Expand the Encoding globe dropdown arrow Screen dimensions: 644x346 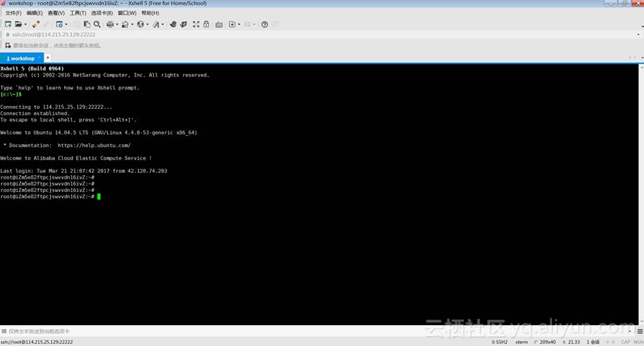click(x=147, y=24)
